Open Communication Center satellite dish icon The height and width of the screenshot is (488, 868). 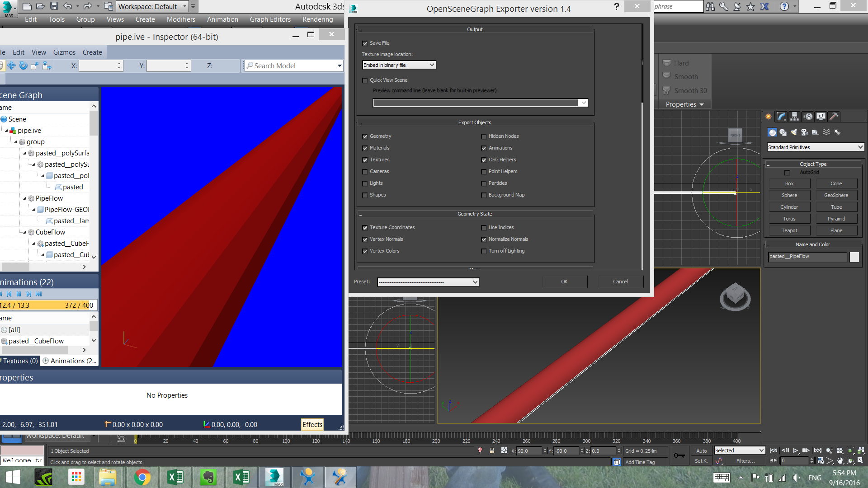(x=737, y=6)
